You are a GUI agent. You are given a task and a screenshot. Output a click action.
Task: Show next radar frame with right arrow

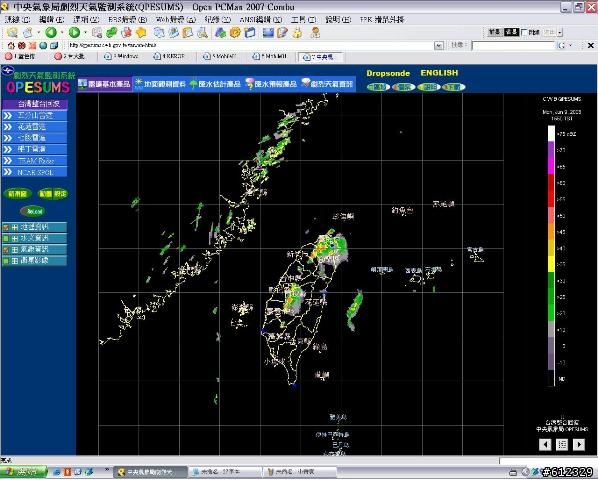tap(579, 445)
